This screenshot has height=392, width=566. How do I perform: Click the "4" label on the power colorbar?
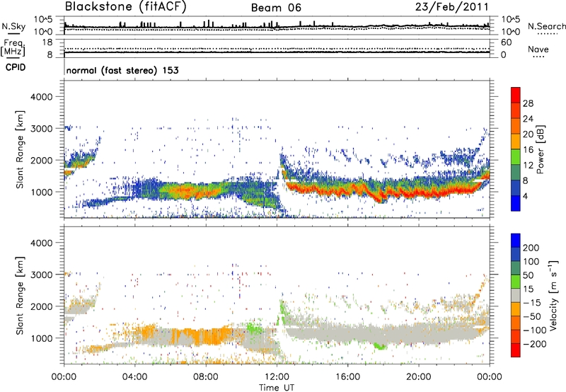point(525,196)
